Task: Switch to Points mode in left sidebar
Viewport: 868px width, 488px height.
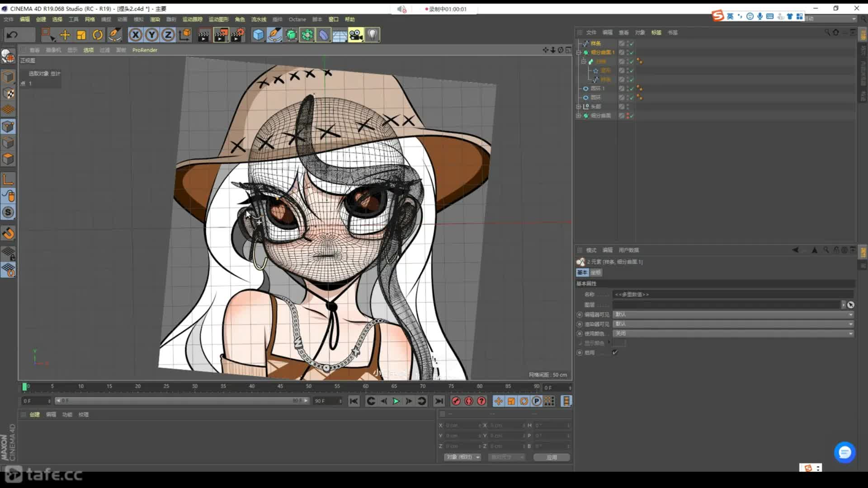Action: 8,127
